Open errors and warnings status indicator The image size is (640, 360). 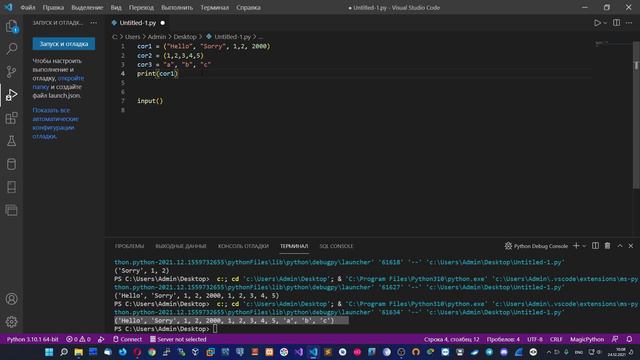78,339
